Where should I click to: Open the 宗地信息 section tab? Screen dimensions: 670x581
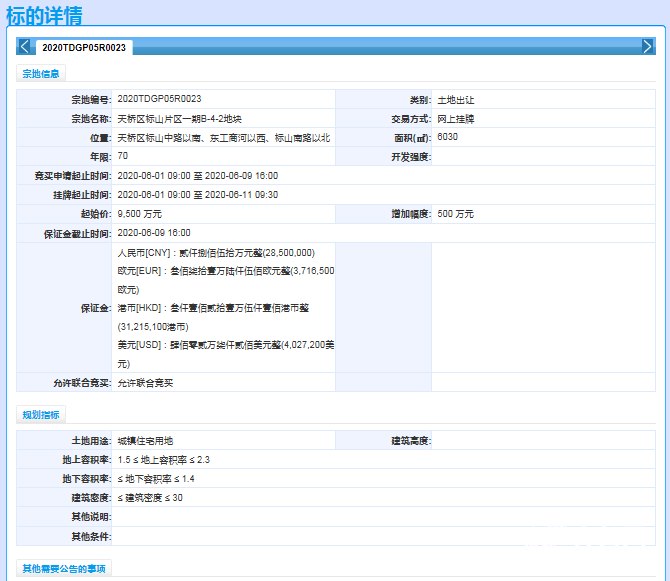click(42, 73)
